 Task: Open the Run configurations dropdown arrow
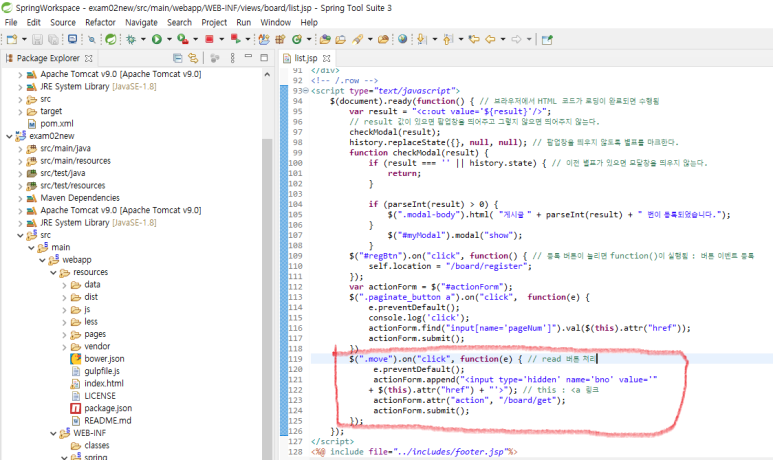click(169, 39)
